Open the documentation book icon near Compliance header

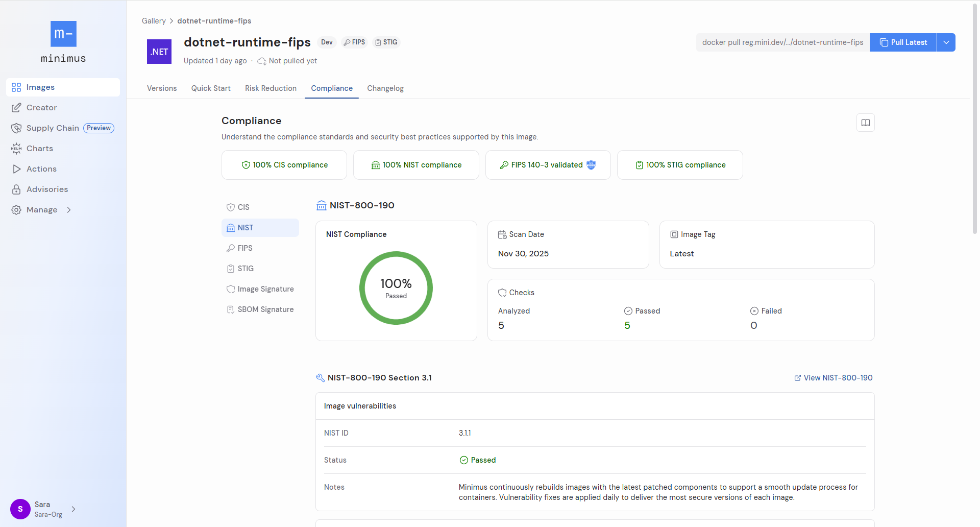click(x=865, y=123)
